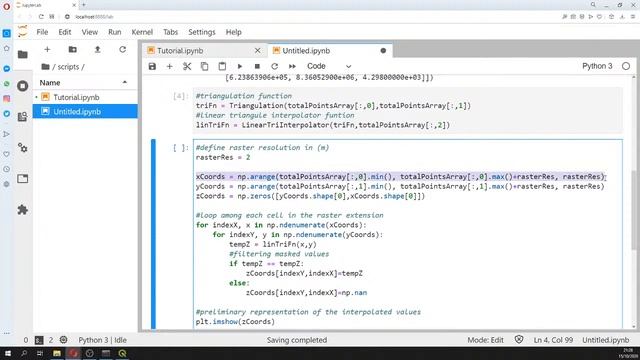Run the selected cell with play icon
Screen dimensions: 640x360
click(x=240, y=66)
